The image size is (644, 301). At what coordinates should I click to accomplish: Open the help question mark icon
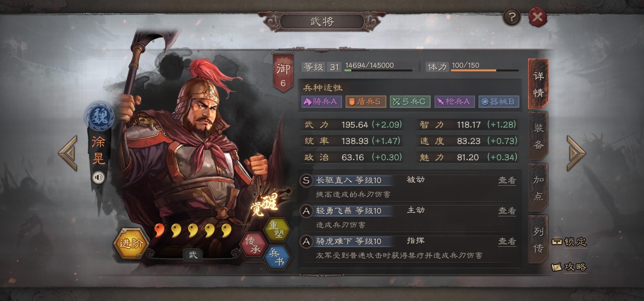point(512,17)
